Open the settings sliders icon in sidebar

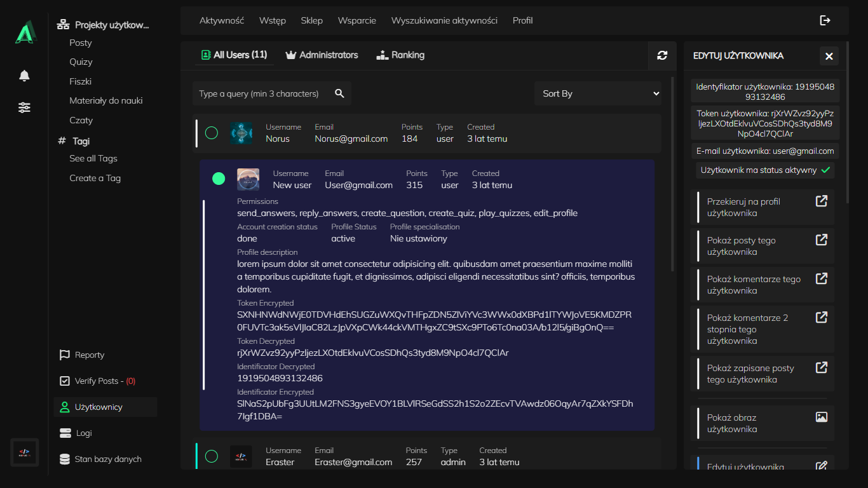pos(24,107)
